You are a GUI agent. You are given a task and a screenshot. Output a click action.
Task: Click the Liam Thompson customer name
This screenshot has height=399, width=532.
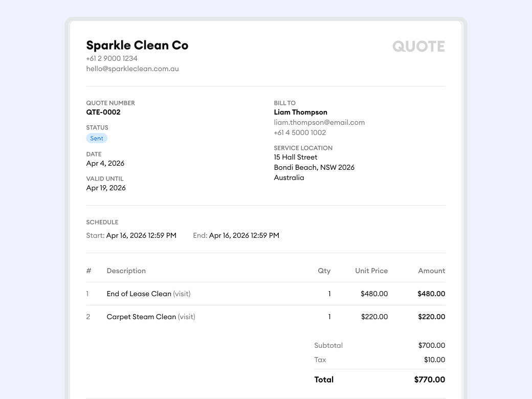300,112
